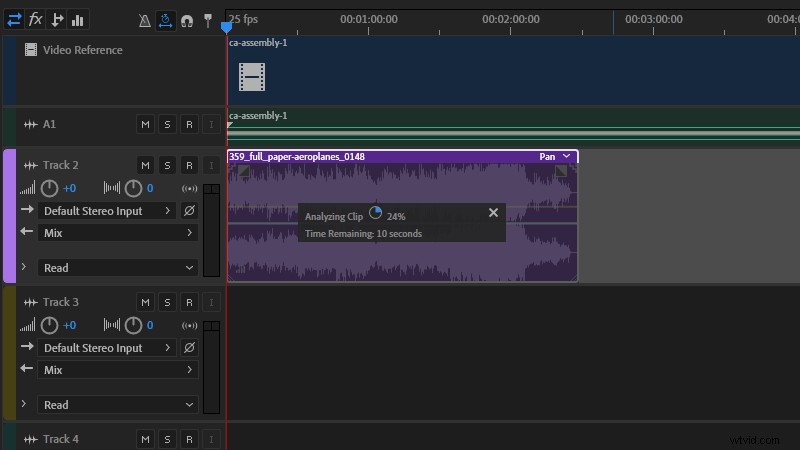Toggle Sum to Mono on Track 2

[x=189, y=189]
